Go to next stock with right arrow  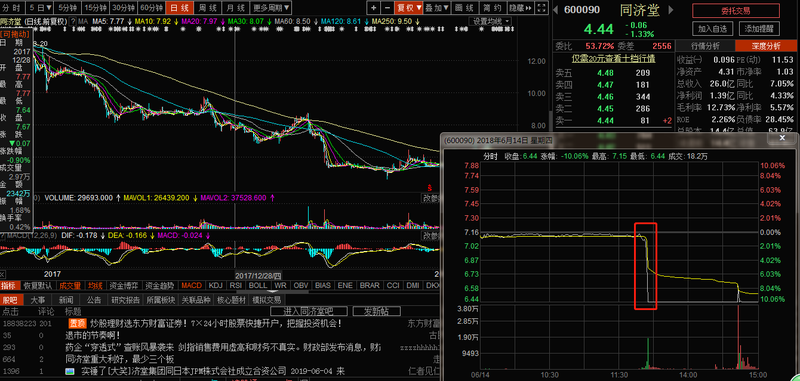pos(671,10)
